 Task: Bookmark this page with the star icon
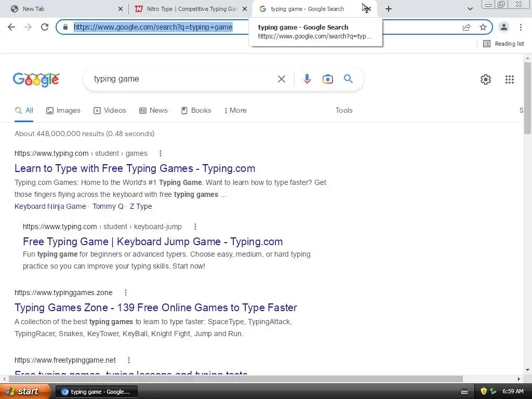point(483,27)
